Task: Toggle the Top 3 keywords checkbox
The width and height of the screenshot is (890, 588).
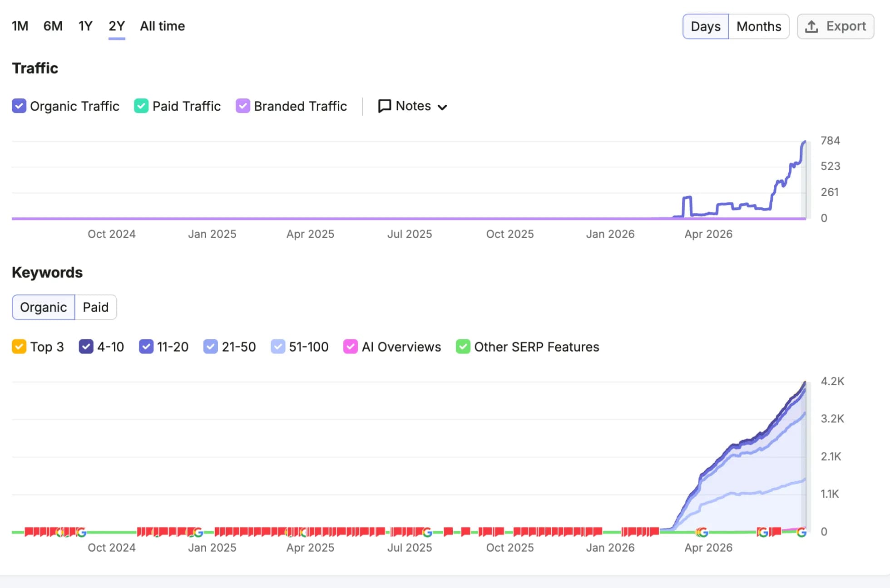Action: coord(19,347)
